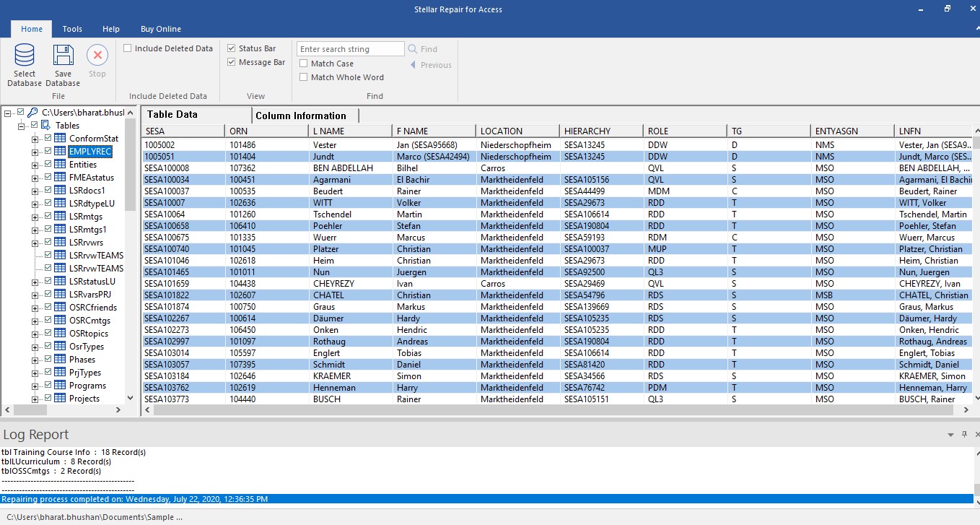Open the Tools ribbon tab

click(72, 29)
